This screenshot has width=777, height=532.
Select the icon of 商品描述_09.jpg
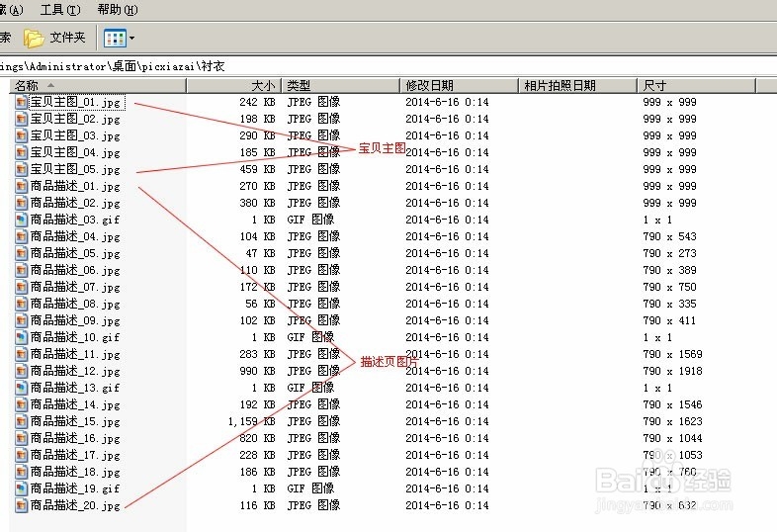(x=21, y=321)
